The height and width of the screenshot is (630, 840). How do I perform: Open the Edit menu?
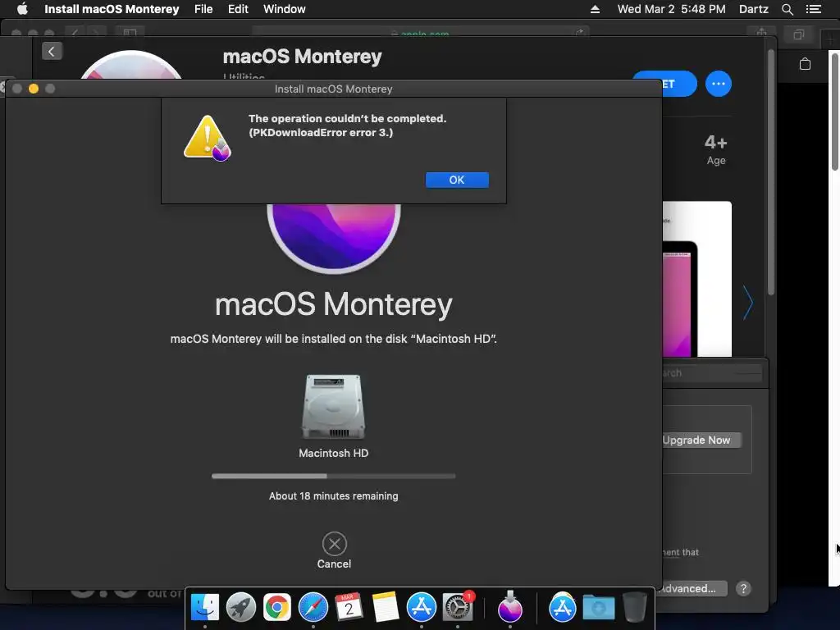pos(238,9)
